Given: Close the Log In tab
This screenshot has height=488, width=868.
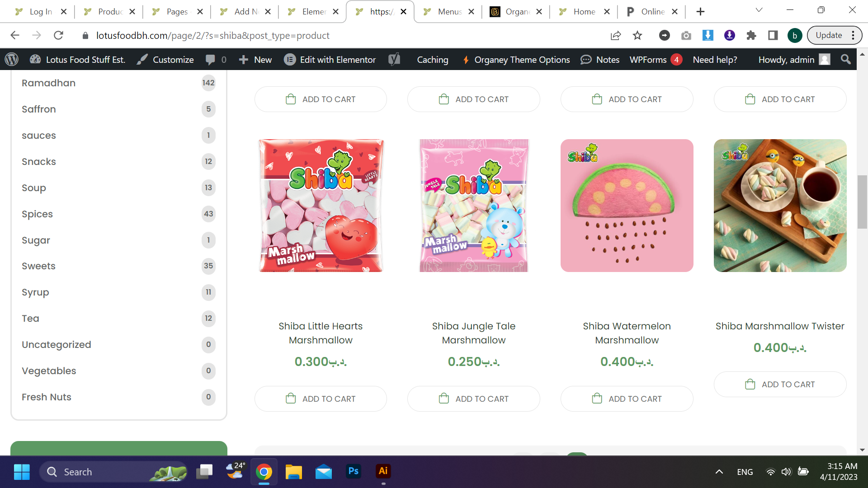Looking at the screenshot, I should tap(64, 11).
